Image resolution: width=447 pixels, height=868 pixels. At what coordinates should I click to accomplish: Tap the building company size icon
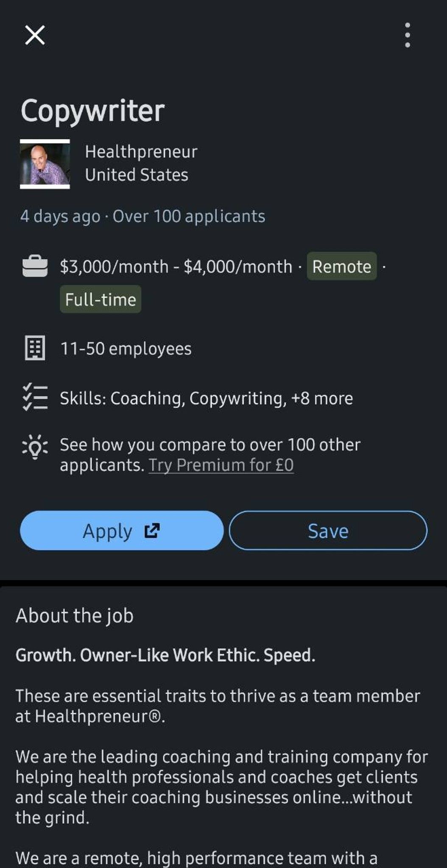35,348
